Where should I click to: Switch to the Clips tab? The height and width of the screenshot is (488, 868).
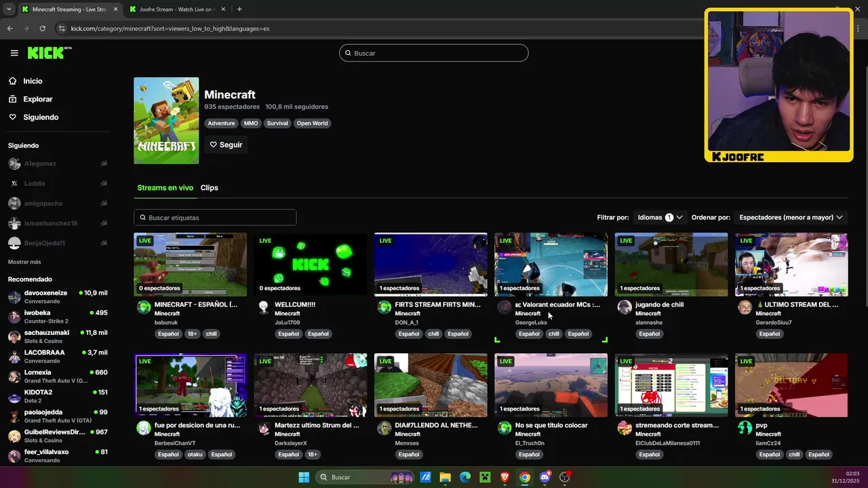(210, 188)
